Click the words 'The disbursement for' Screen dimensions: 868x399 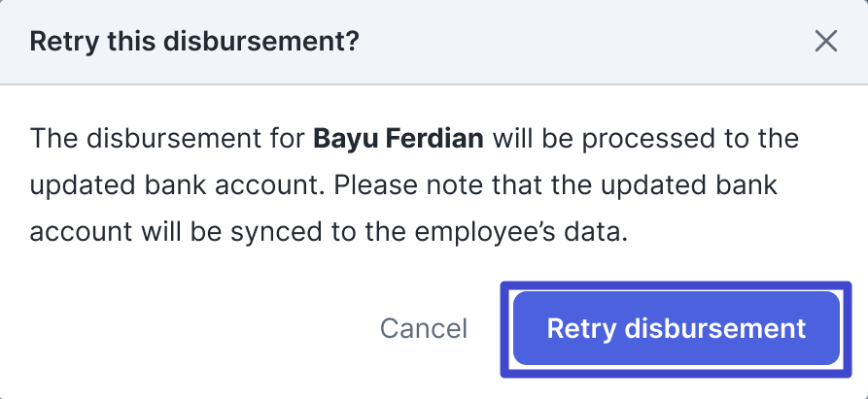(x=167, y=138)
